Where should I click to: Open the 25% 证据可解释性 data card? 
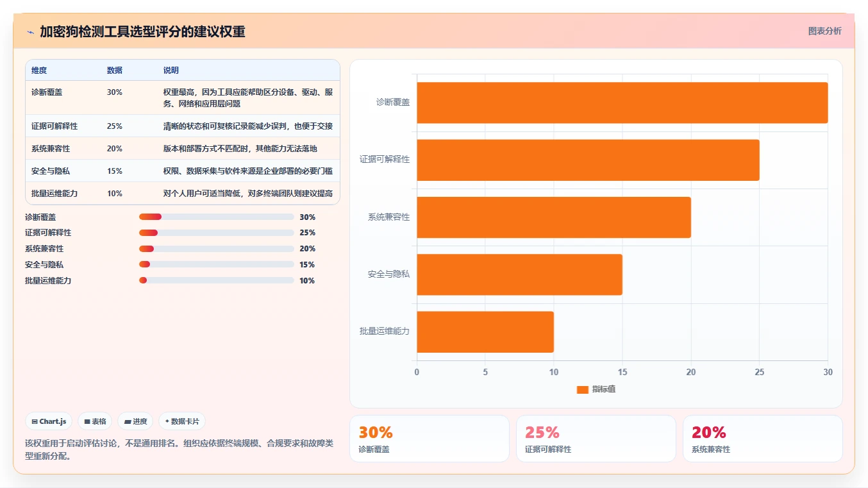coord(596,439)
